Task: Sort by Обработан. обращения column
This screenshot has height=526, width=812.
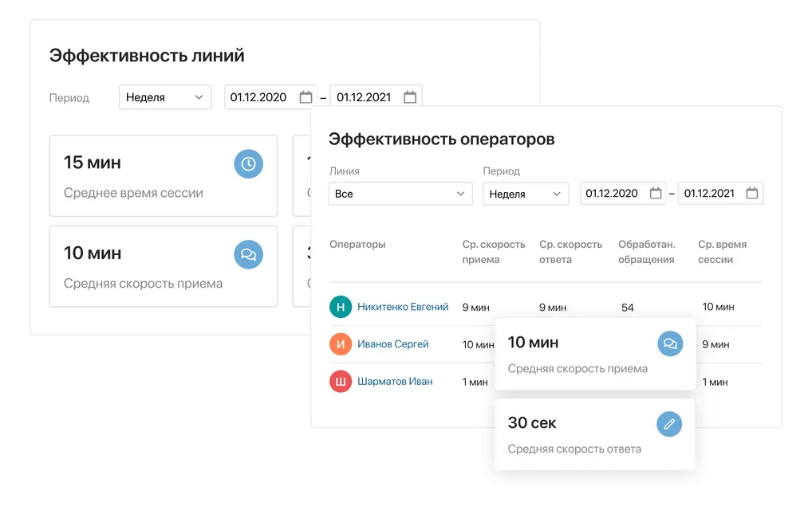Action: (647, 252)
